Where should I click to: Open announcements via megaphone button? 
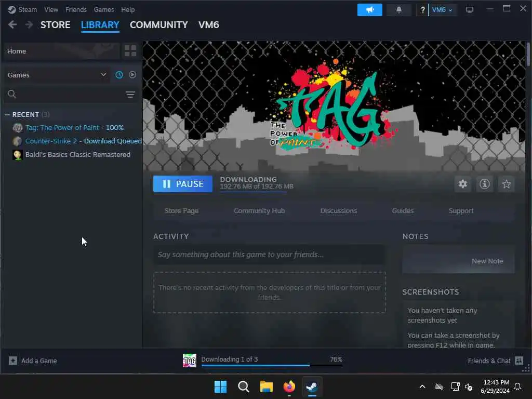pyautogui.click(x=369, y=10)
